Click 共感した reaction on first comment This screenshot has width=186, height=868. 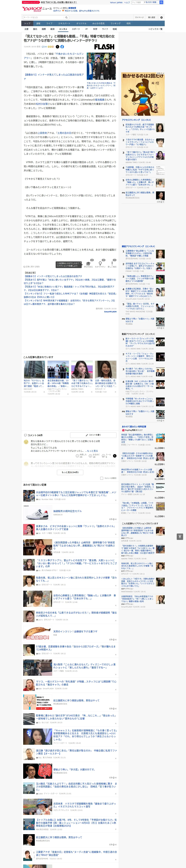(x=81, y=456)
